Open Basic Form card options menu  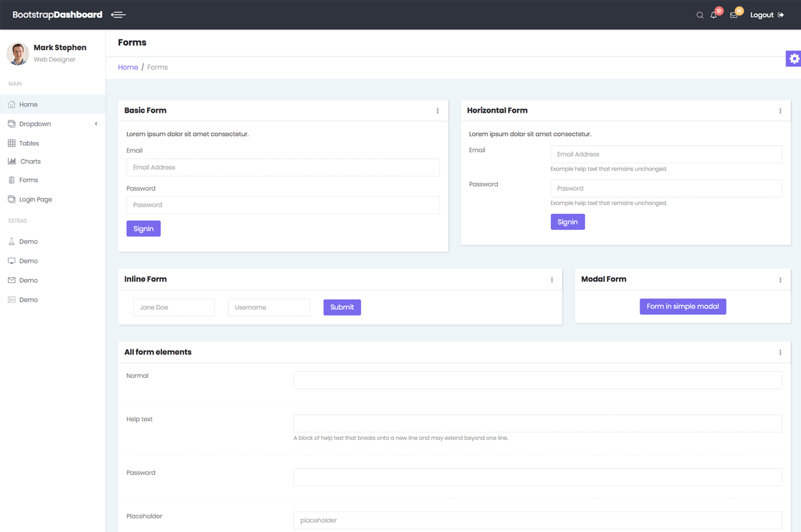point(437,111)
